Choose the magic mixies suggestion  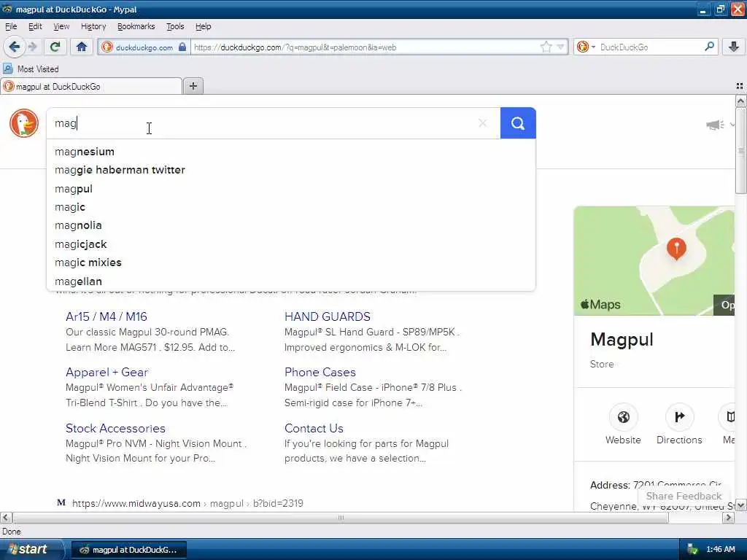(x=290, y=262)
